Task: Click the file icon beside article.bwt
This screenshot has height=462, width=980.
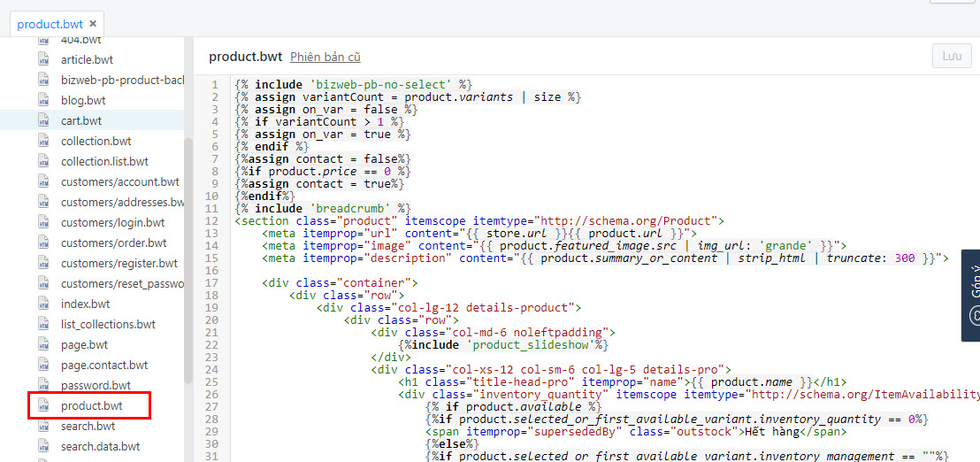Action: (43, 59)
